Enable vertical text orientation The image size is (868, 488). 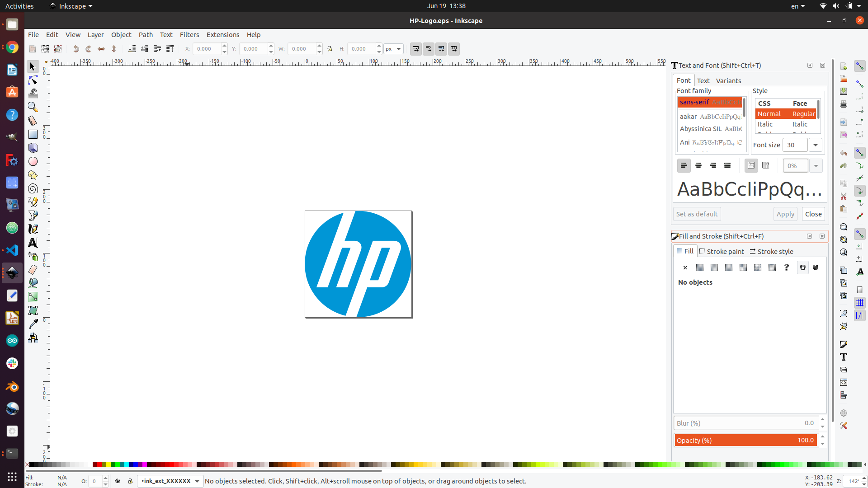[765, 165]
